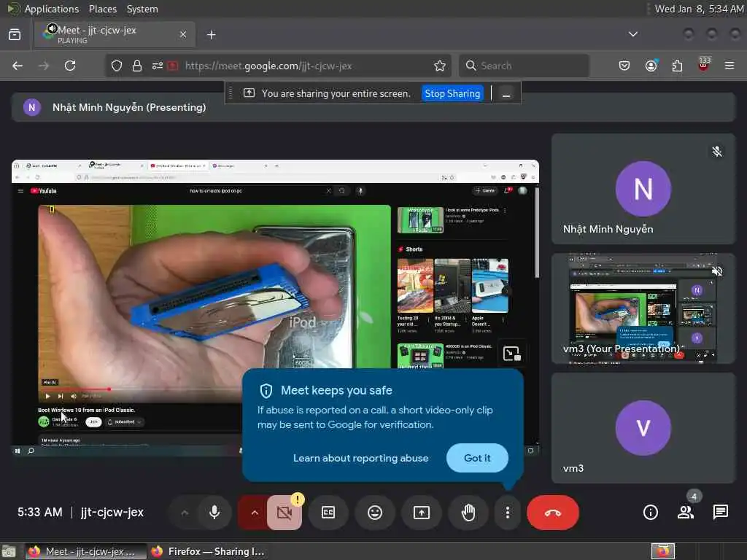
Task: Open the emoji reactions button
Action: coord(375,513)
